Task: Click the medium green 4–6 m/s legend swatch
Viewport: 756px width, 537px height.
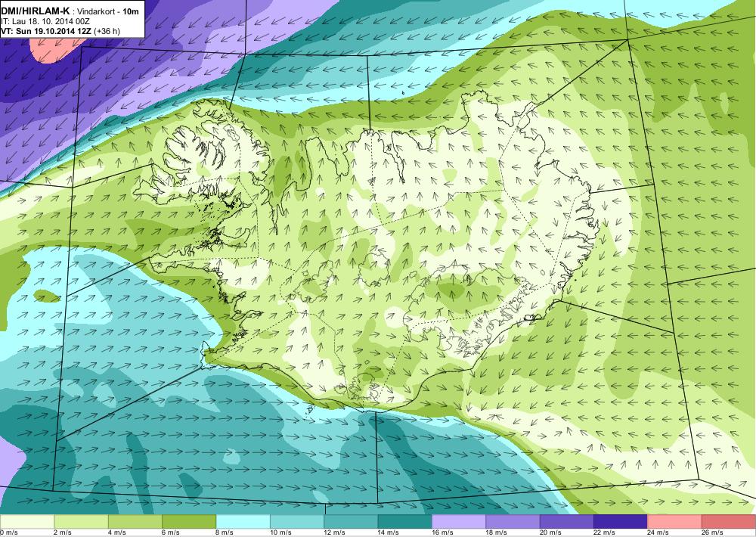Action: [135, 522]
